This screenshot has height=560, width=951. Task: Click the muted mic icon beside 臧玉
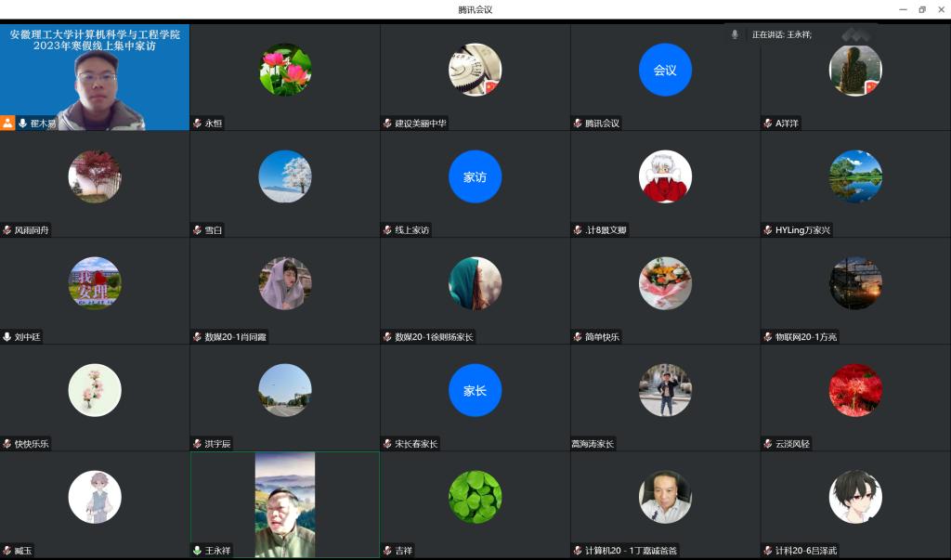(x=7, y=551)
